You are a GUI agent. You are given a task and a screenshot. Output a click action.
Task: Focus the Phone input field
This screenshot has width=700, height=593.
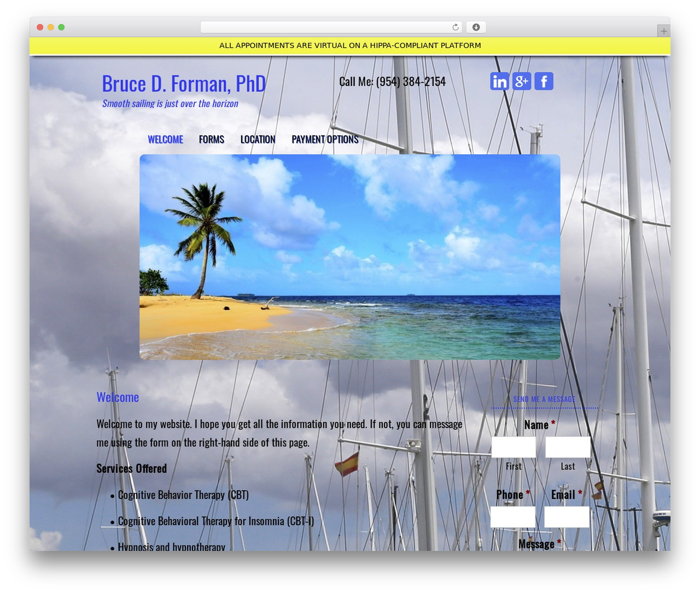coord(513,517)
